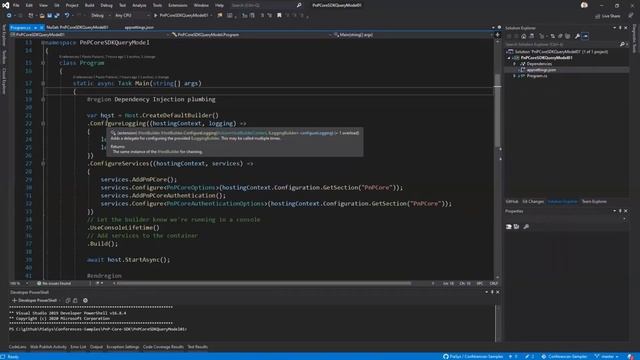Toggle pin on the Properties panel

tap(620, 211)
